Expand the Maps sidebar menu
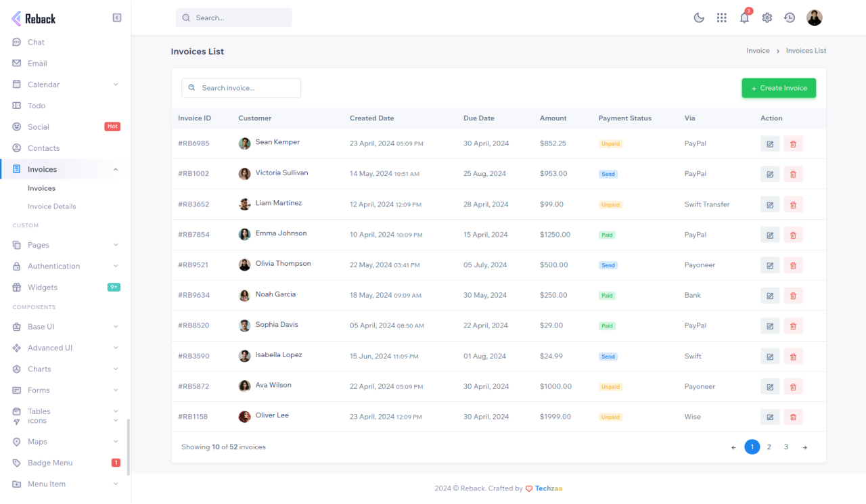 (x=65, y=442)
